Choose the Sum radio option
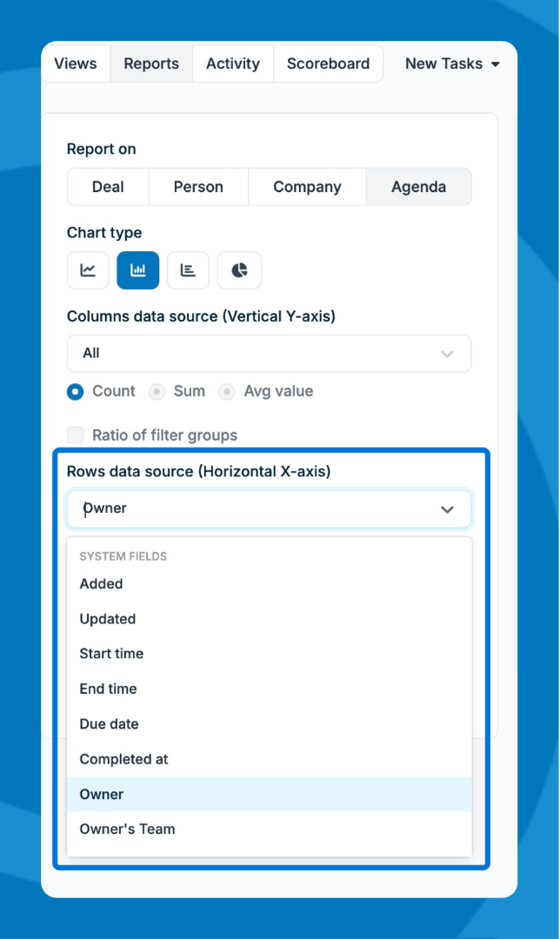 tap(157, 391)
